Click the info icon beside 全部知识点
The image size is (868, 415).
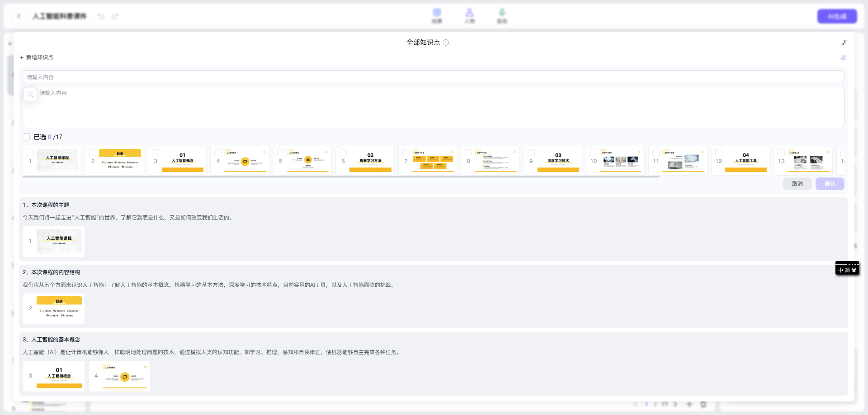pos(446,42)
